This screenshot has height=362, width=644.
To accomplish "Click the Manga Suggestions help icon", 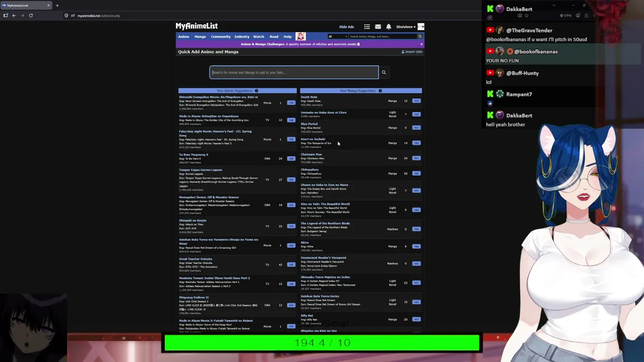I will tap(380, 91).
